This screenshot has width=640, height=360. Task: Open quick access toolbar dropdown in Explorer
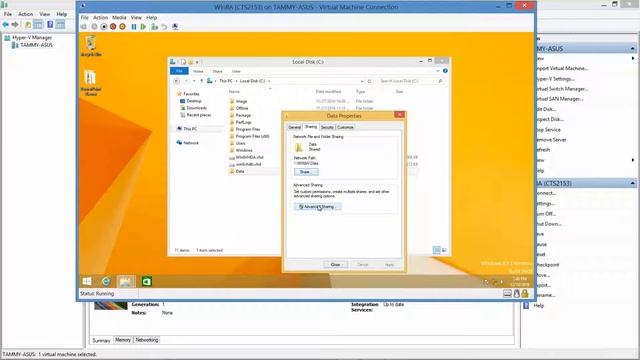(197, 62)
